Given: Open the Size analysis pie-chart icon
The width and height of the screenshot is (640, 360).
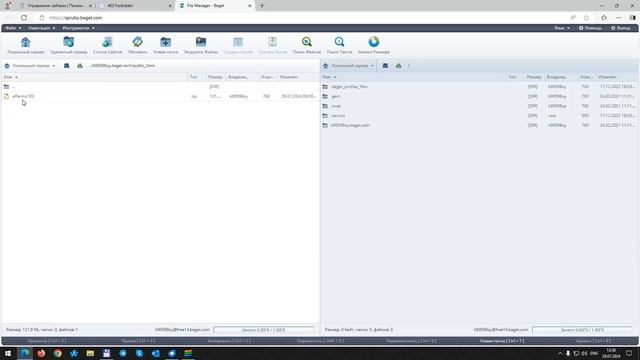Looking at the screenshot, I should (373, 42).
